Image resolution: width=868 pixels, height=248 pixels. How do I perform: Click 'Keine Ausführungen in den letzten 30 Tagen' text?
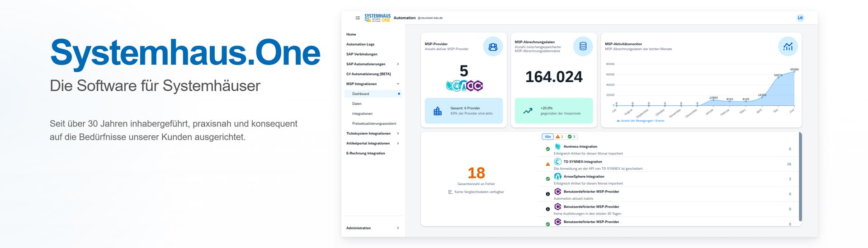(x=588, y=214)
